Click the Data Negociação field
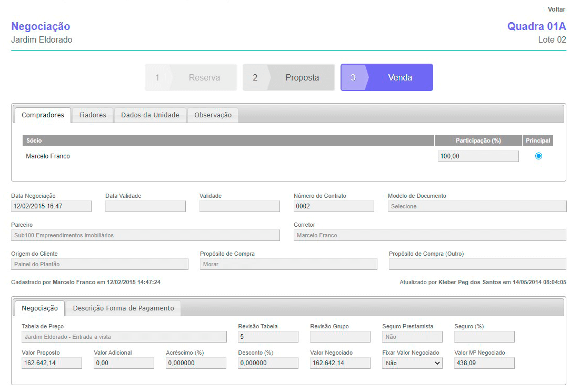 click(51, 206)
